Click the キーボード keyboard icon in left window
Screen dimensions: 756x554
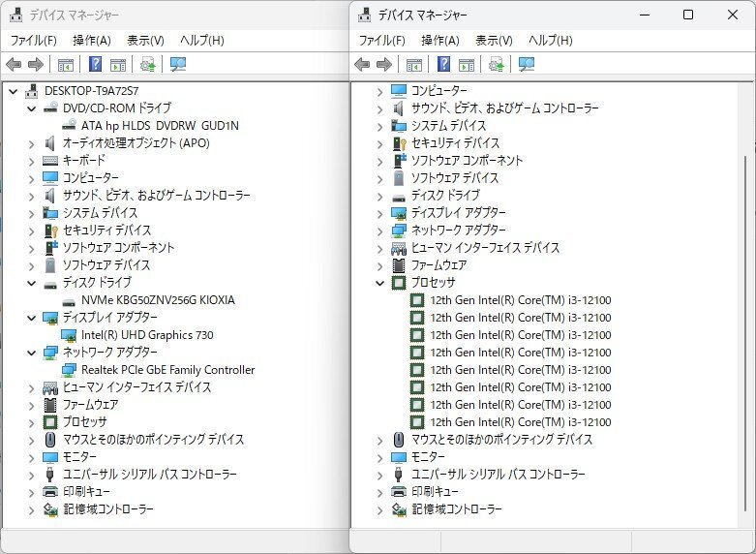pos(50,160)
